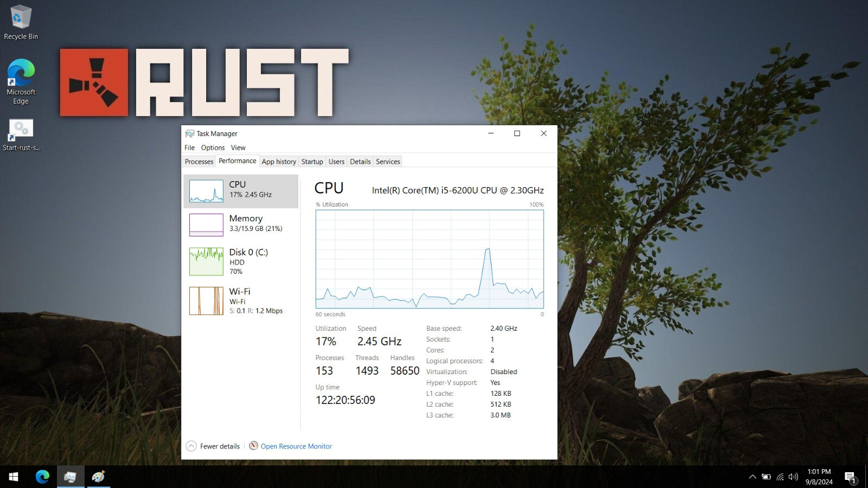
Task: Switch to the Users tab
Action: click(x=336, y=162)
